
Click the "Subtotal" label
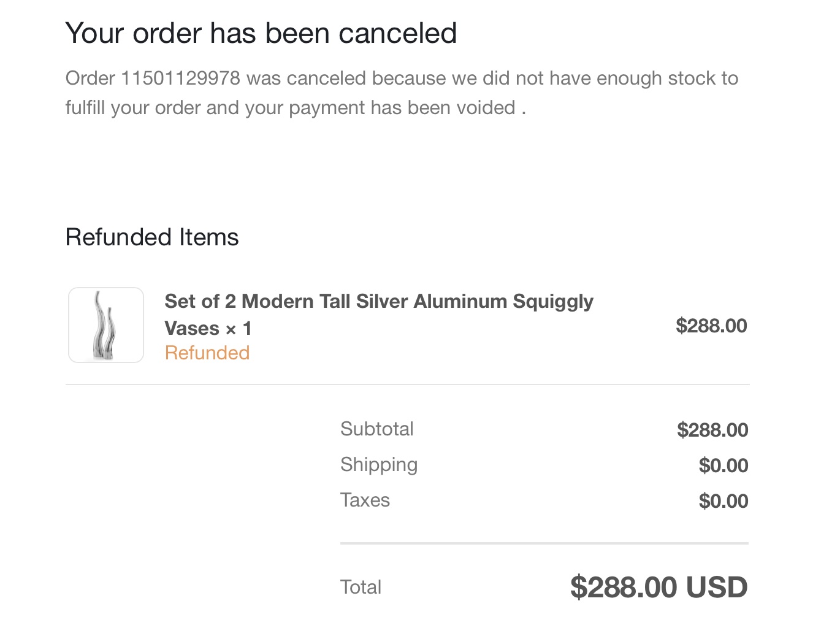(x=376, y=429)
